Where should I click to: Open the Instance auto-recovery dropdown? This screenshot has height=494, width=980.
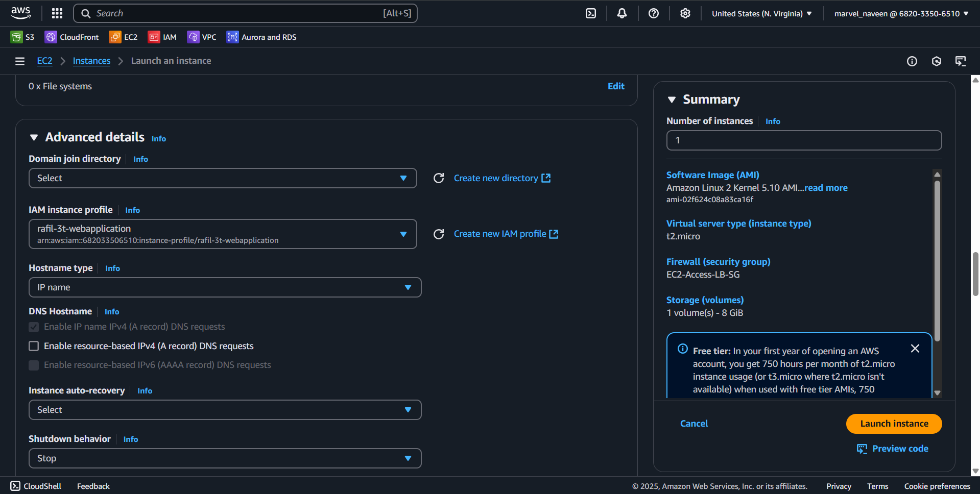click(225, 410)
